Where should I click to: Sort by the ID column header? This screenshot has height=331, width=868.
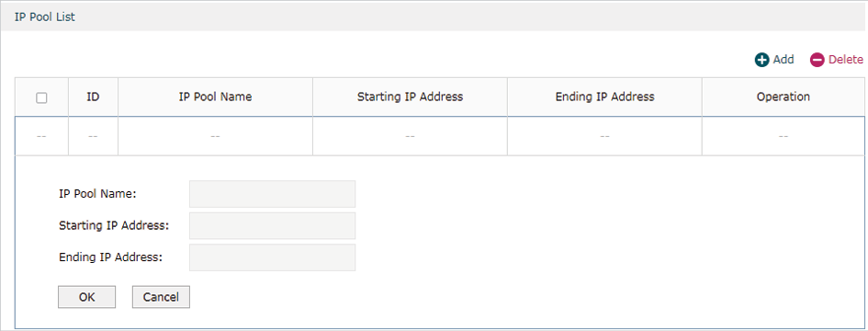[93, 97]
